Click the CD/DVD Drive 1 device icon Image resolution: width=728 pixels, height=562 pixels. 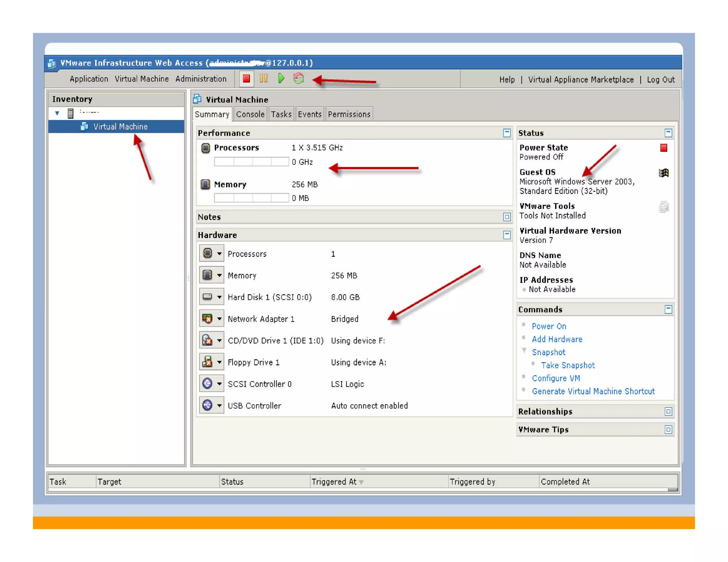[x=207, y=340]
